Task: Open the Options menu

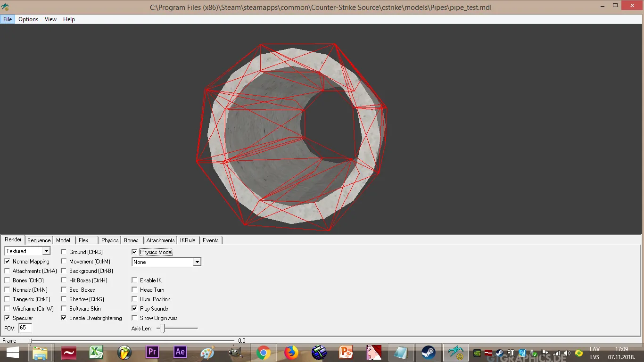Action: click(28, 19)
